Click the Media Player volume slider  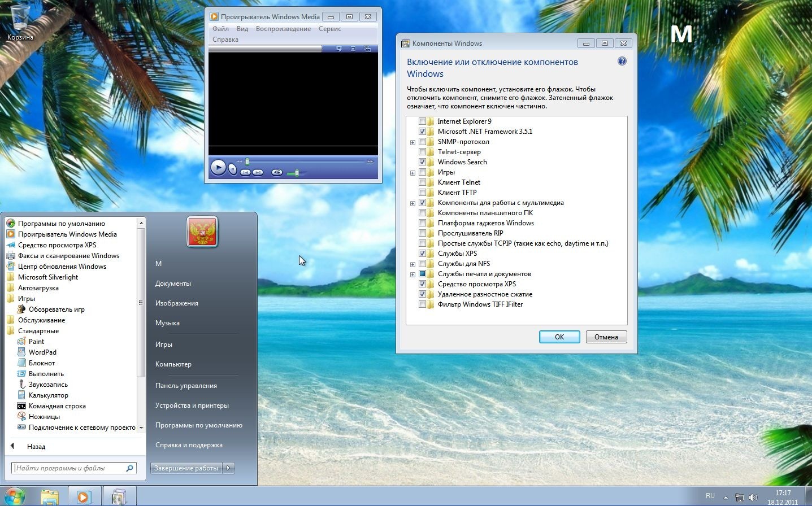pos(296,173)
